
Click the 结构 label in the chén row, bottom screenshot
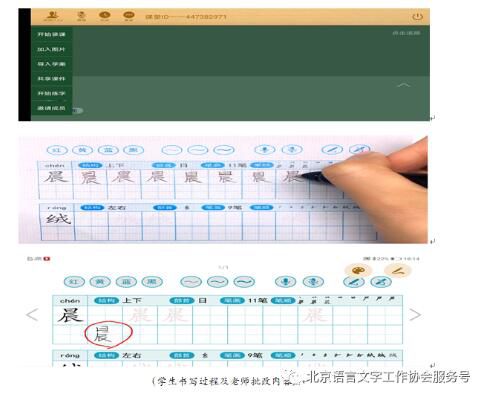coord(107,301)
